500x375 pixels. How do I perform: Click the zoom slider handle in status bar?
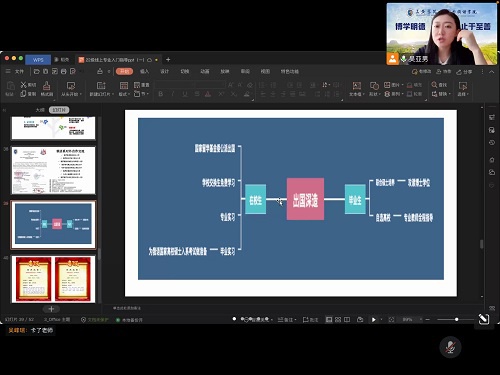click(456, 319)
